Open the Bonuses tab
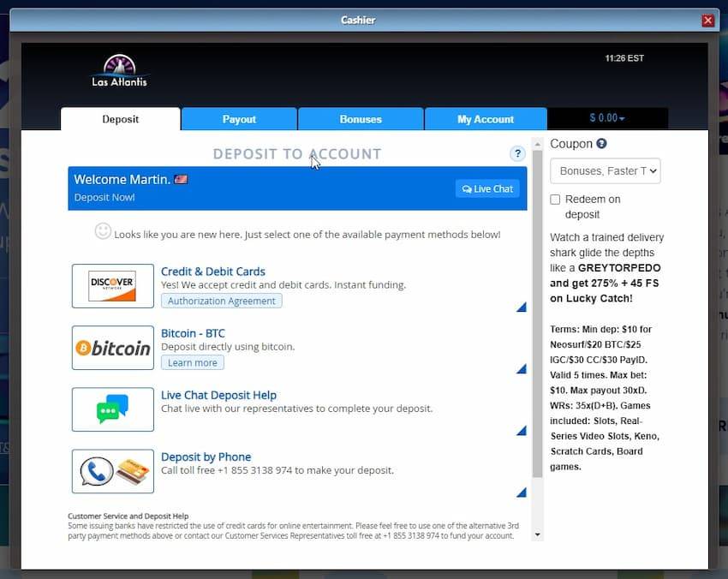This screenshot has height=579, width=728. [x=361, y=119]
